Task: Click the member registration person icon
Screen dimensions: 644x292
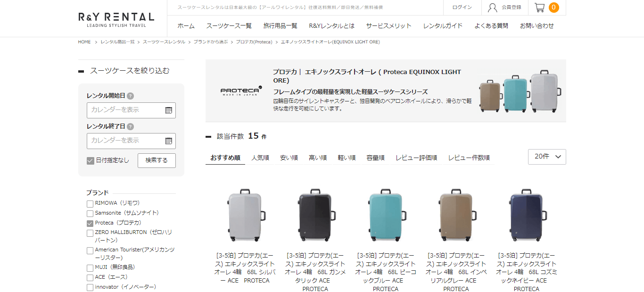Action: tap(493, 8)
